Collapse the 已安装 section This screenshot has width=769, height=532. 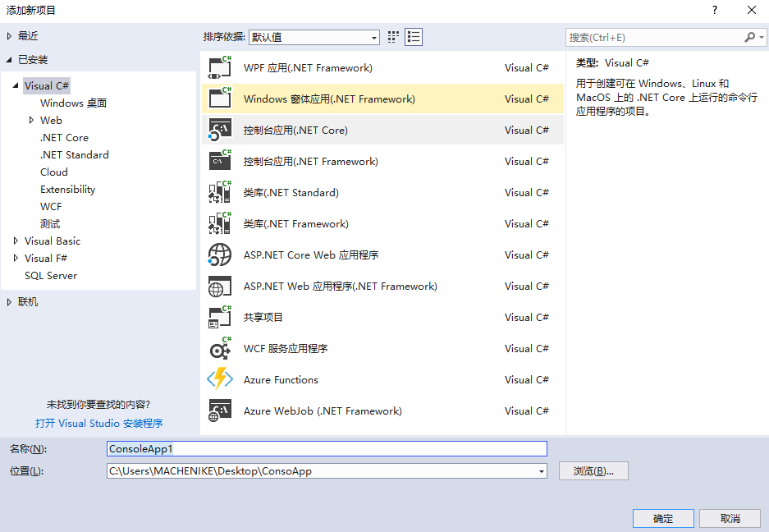click(x=9, y=60)
